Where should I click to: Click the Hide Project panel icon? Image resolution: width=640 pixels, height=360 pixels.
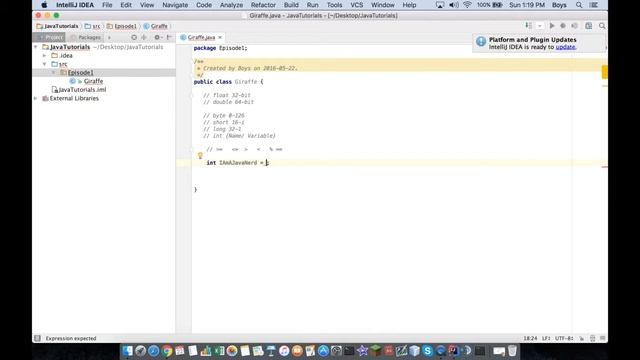pyautogui.click(x=169, y=37)
